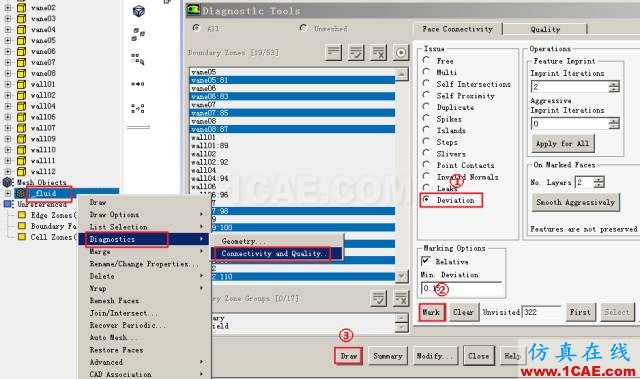640x379 pixels.
Task: Switch to the Quality tab
Action: point(545,29)
